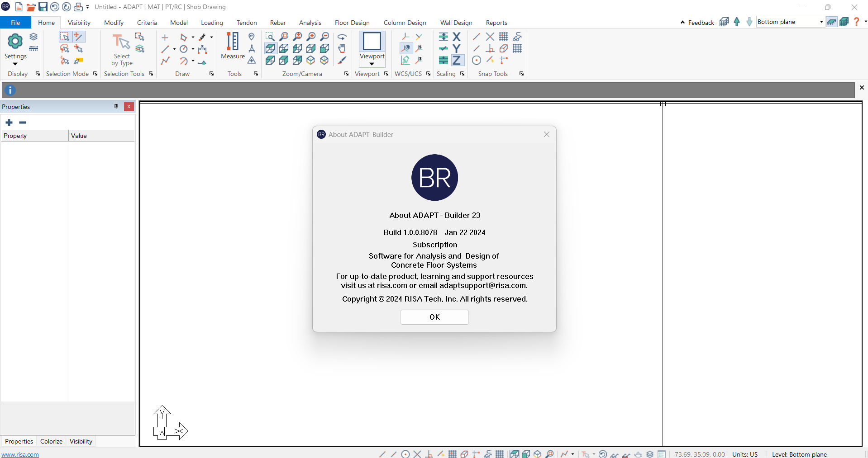Viewport: 868px width, 458px height.
Task: Open the Settings gear in Display group
Action: pos(15,42)
